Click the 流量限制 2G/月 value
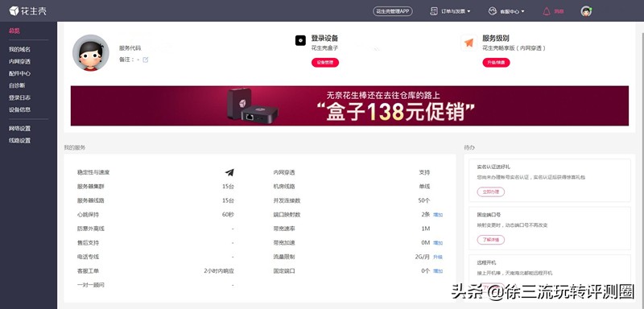Screen dimensions: 644x309 (x=422, y=257)
